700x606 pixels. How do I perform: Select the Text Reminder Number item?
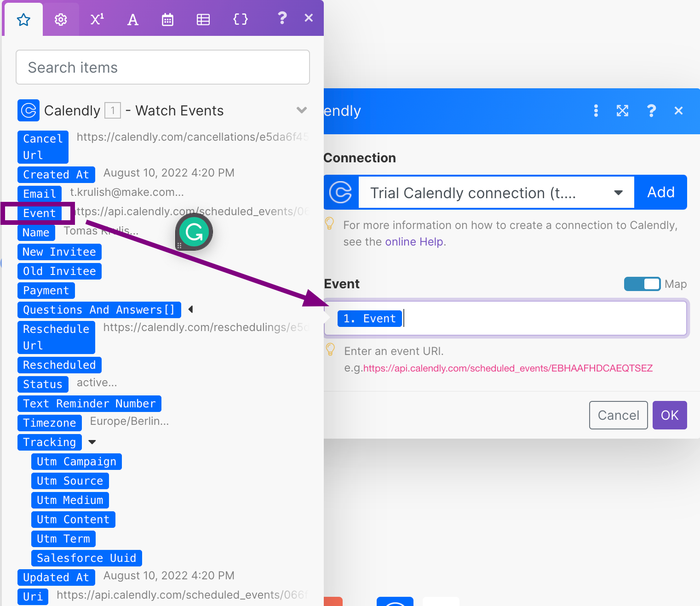click(89, 404)
